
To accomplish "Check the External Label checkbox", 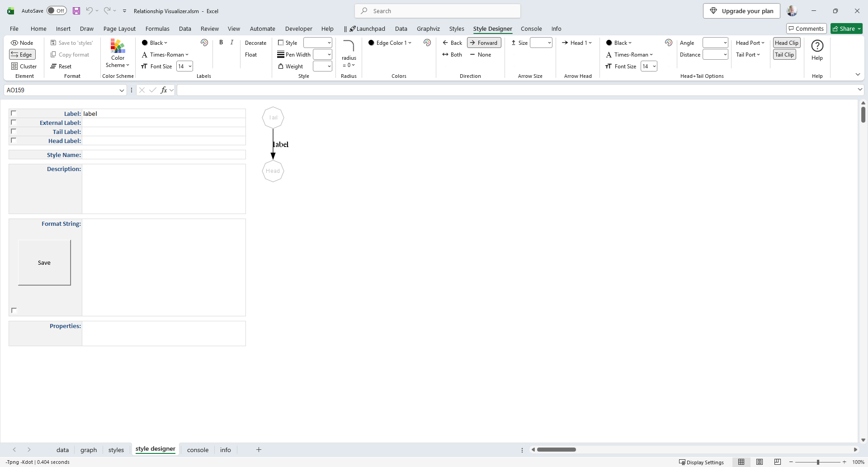I will pyautogui.click(x=14, y=122).
